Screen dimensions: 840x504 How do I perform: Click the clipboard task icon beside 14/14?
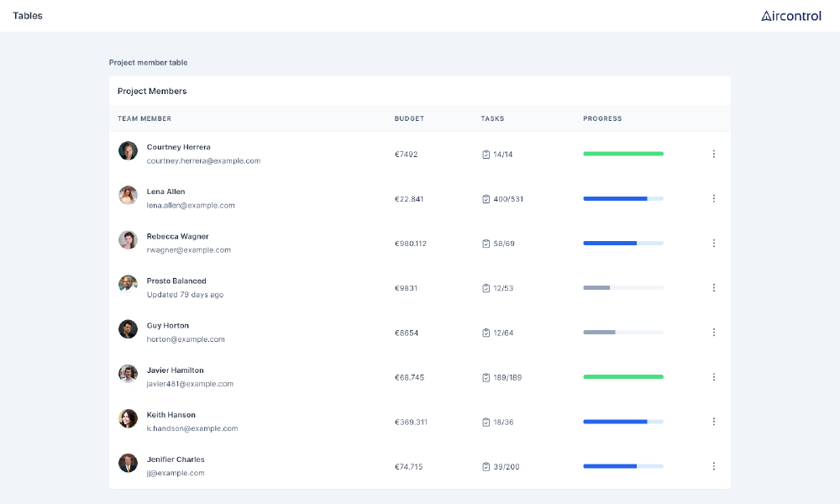(486, 155)
